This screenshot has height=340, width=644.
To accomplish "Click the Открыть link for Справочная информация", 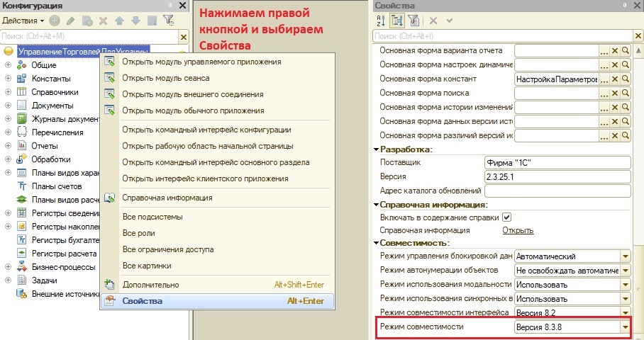I will click(x=518, y=230).
